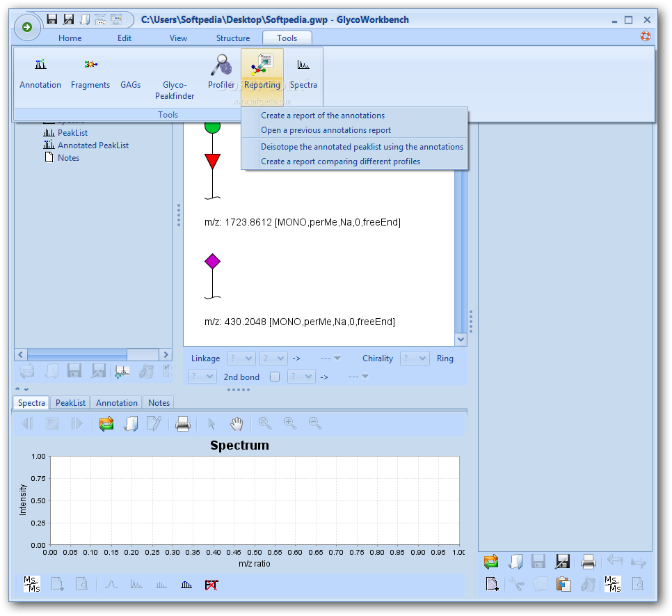The image size is (672, 616).
Task: Click refresh arrows icon in right panel
Action: (491, 561)
